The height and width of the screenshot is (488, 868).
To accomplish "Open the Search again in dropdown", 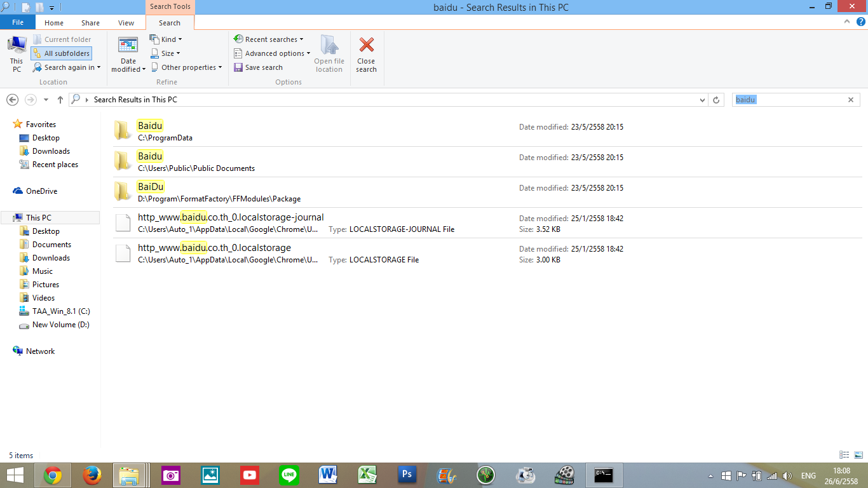I will (67, 67).
